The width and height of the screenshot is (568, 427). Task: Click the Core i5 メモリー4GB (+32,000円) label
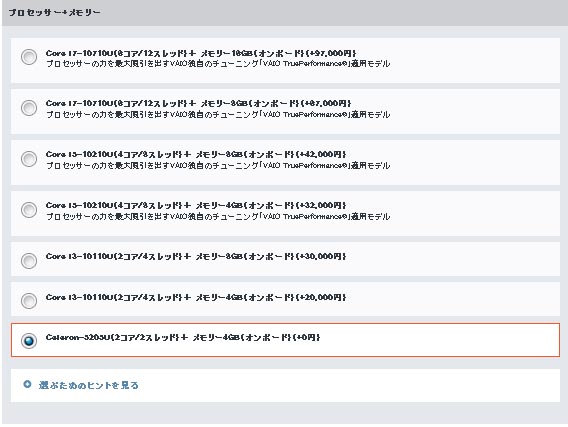(196, 206)
